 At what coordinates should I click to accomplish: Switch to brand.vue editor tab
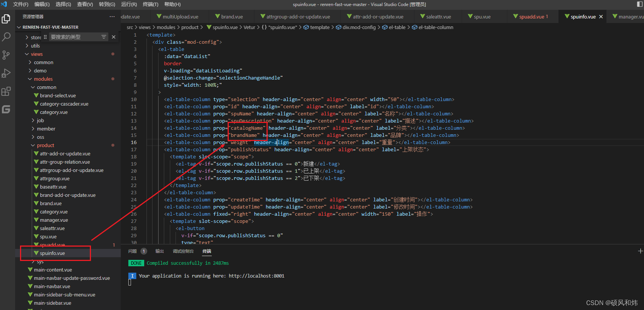coord(232,17)
